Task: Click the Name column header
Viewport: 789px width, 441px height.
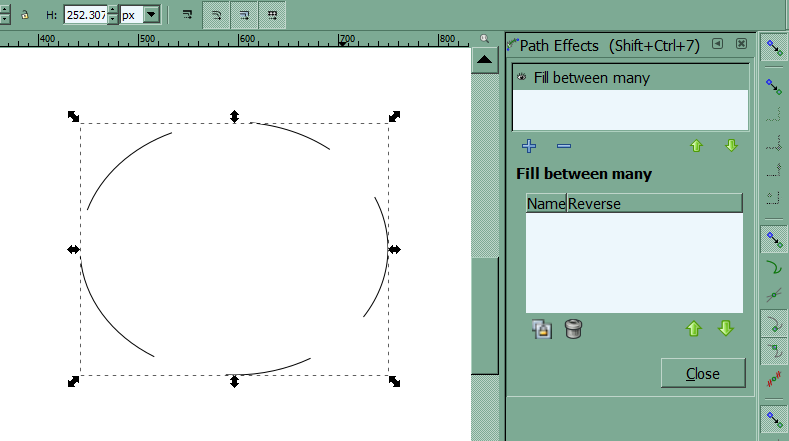Action: click(x=546, y=204)
